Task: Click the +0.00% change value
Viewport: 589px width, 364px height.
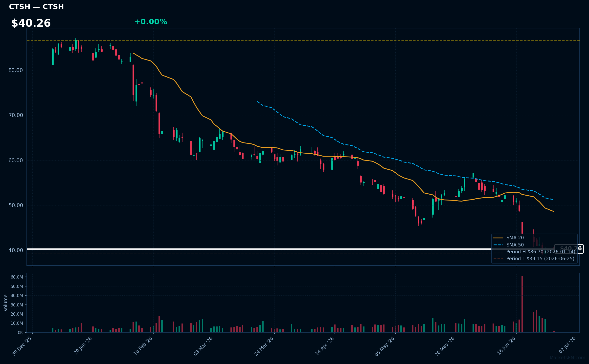Action: tap(151, 22)
